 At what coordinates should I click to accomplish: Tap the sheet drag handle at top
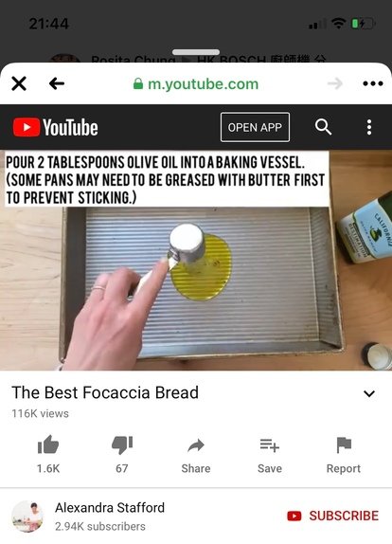(x=196, y=52)
